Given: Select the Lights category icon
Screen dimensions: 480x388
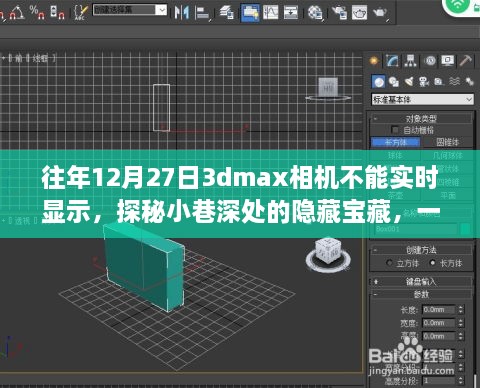Looking at the screenshot, I should [x=409, y=81].
